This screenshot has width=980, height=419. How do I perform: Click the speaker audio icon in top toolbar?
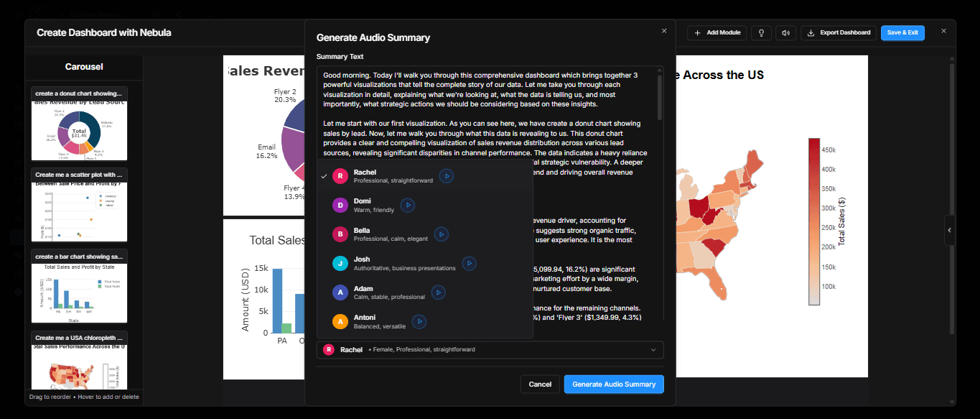(785, 32)
